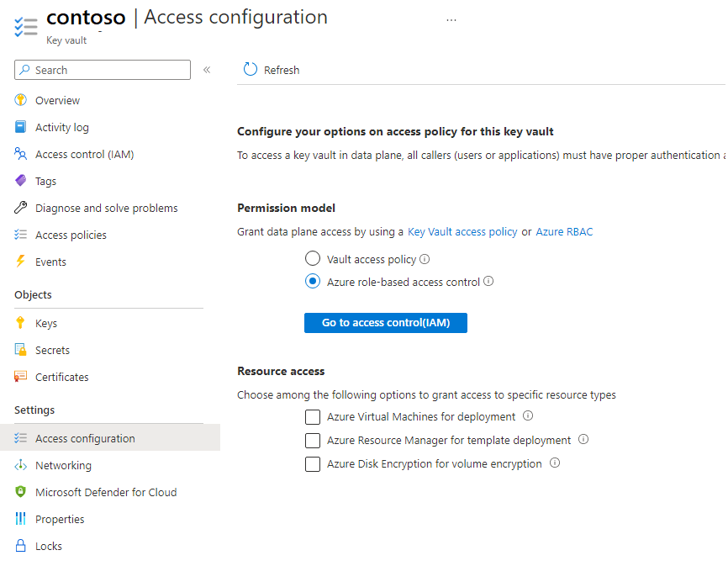Open the more options ellipsis in header

pos(451,19)
